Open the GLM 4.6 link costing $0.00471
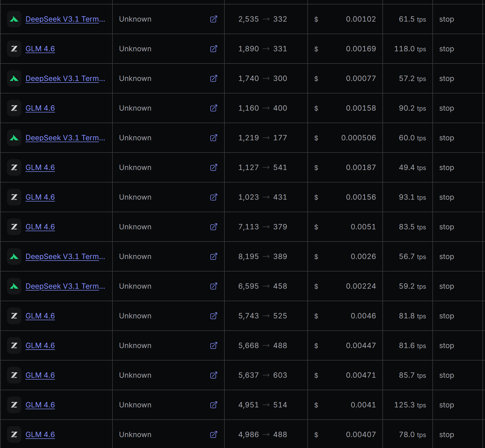The image size is (485, 448). click(40, 375)
